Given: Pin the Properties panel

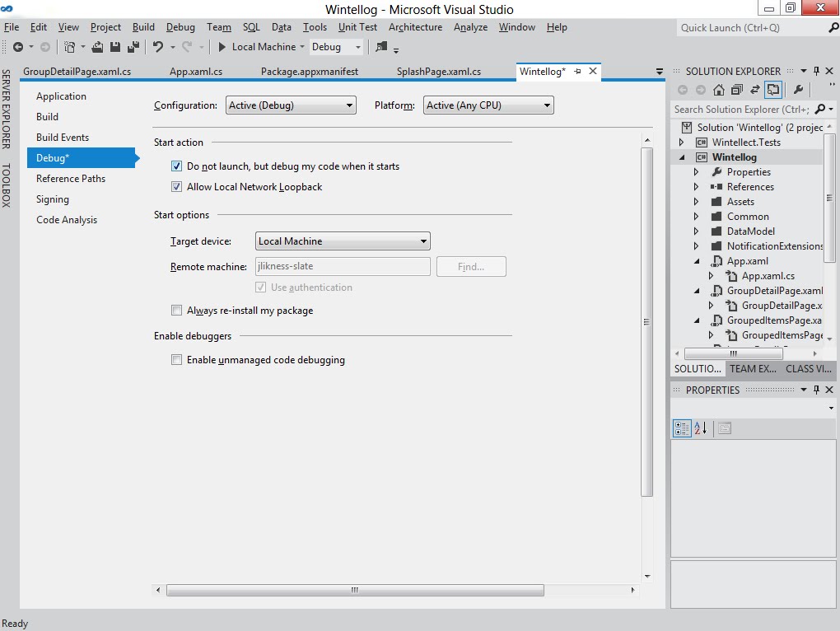Looking at the screenshot, I should [x=816, y=390].
